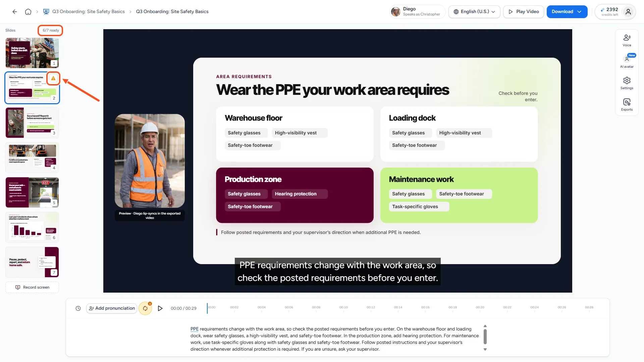644x362 pixels.
Task: Click the 00:10 mark on timeline
Action: click(x=343, y=308)
